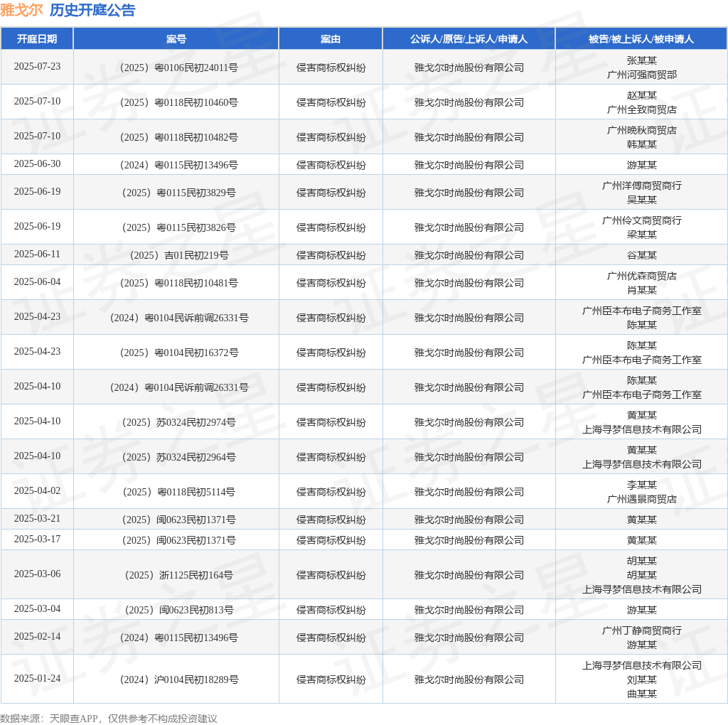
Task: Click defendant 韩某某
Action: coord(642,144)
